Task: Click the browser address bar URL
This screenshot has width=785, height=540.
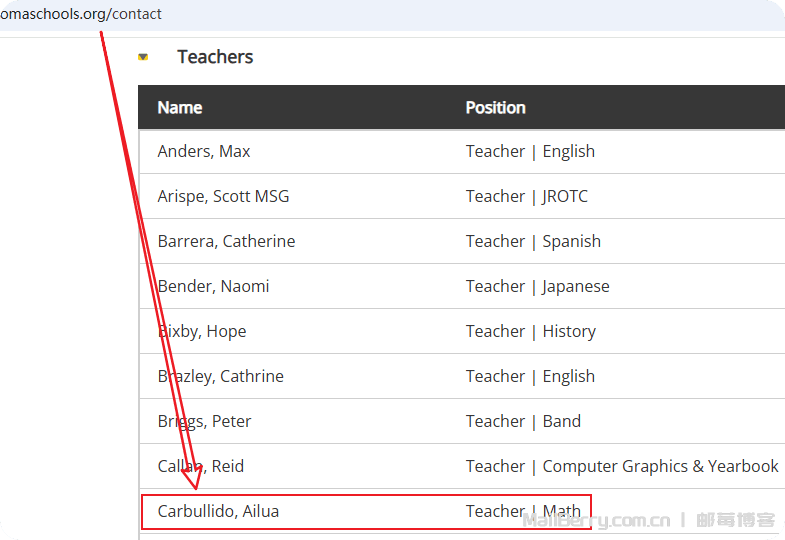Action: click(x=81, y=14)
